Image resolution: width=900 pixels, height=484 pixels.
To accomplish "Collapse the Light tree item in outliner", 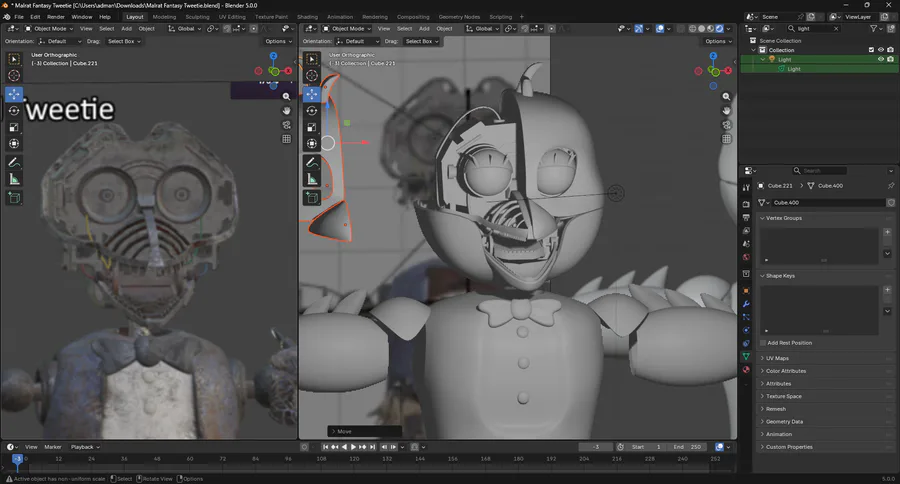I will click(x=763, y=59).
